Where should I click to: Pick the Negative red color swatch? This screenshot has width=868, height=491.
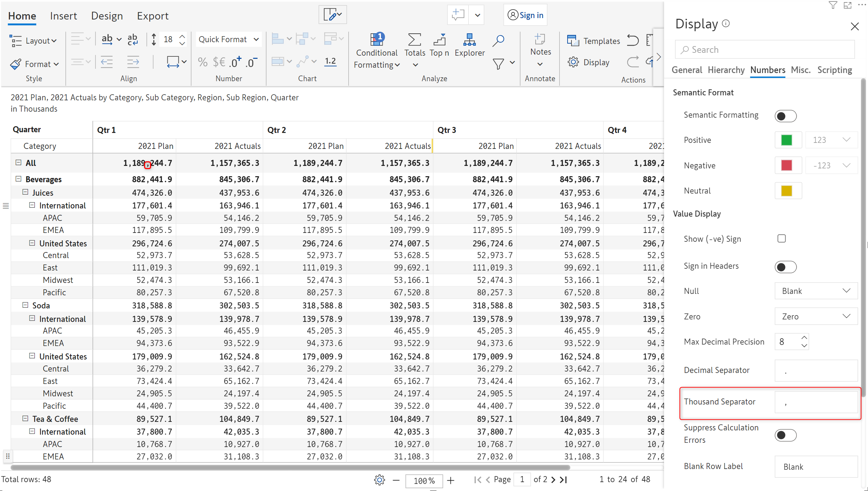[x=786, y=165]
